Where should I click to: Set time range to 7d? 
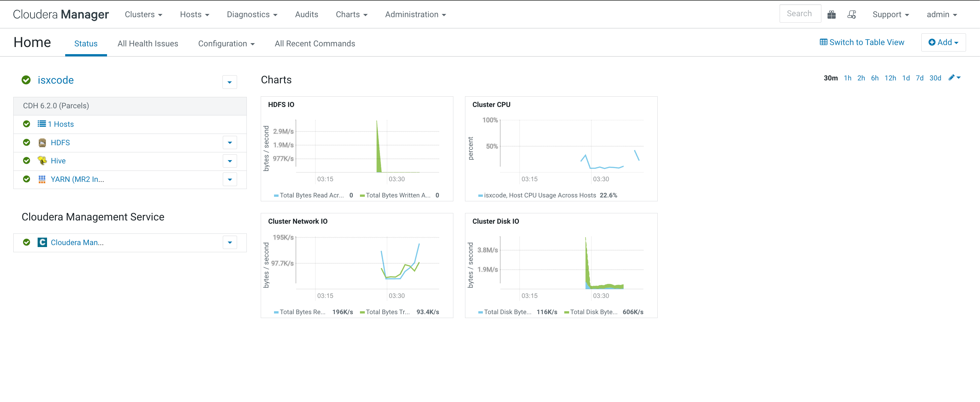(x=919, y=78)
